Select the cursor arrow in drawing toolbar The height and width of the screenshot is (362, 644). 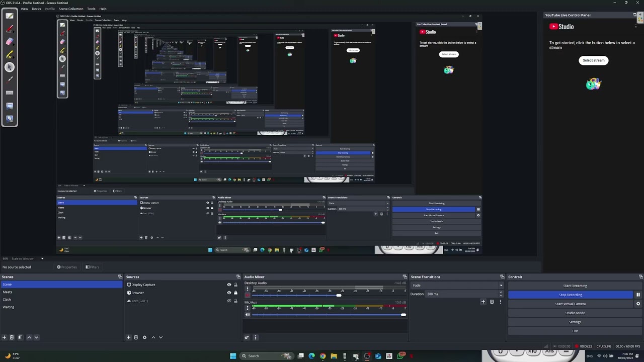(10, 67)
